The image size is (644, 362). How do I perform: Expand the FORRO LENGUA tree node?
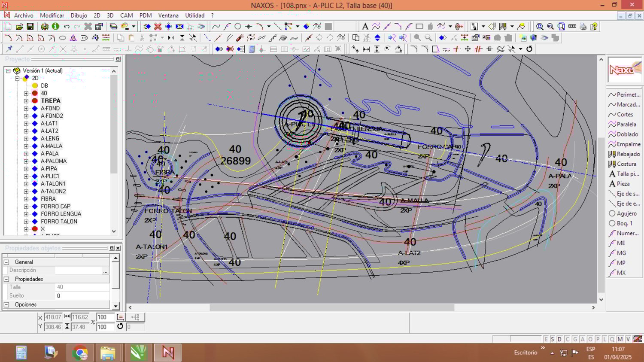[x=26, y=214]
